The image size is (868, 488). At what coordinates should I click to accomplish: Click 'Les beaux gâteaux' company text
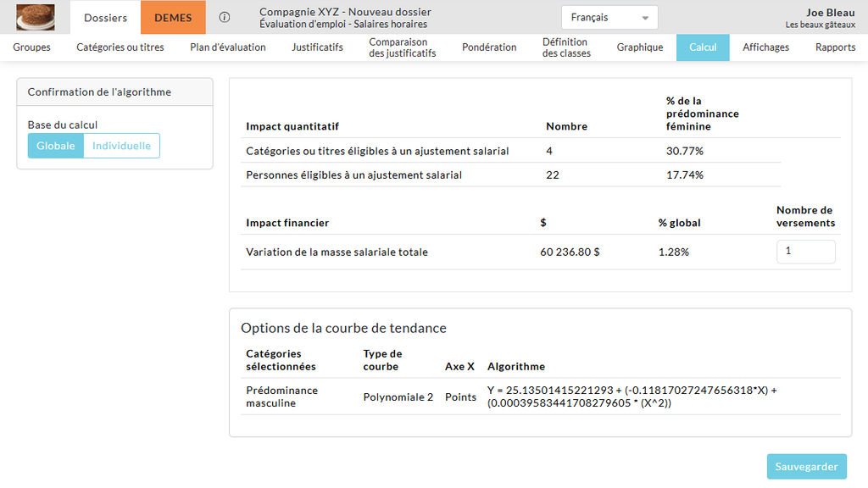(x=820, y=25)
